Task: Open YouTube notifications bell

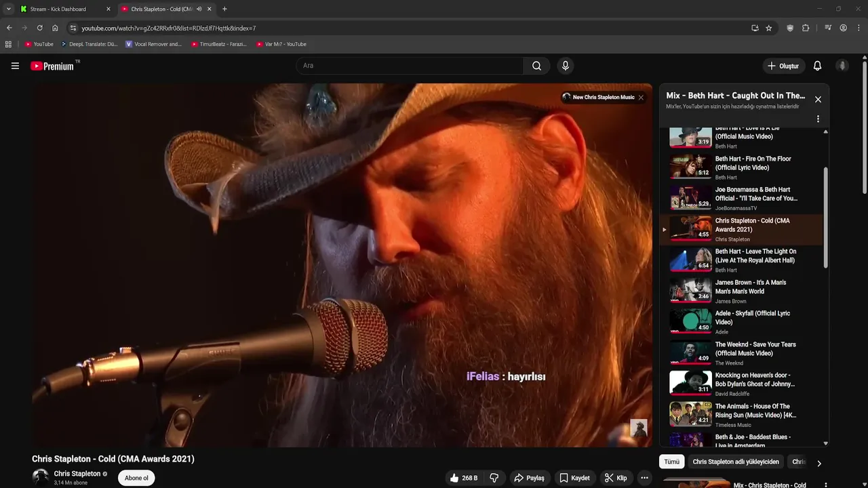Action: click(817, 66)
